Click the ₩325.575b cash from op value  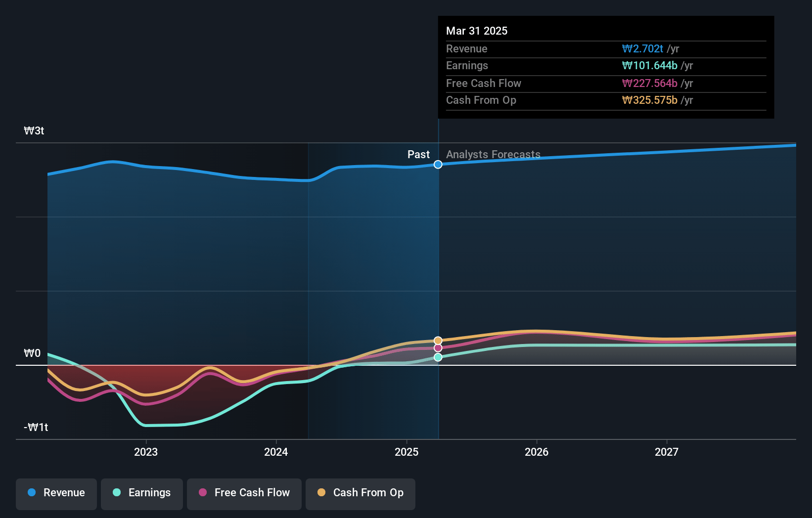click(x=649, y=100)
